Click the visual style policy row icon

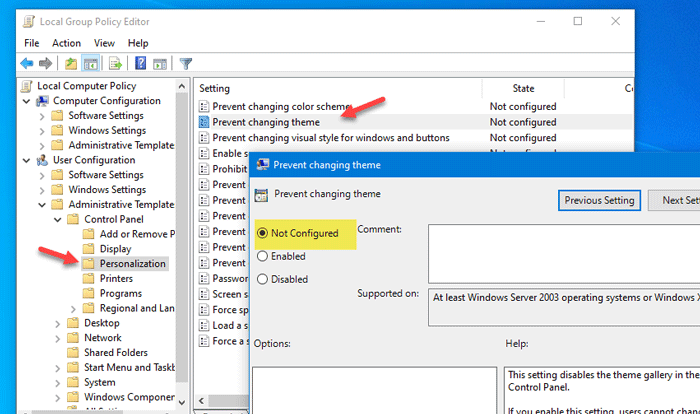tap(204, 138)
